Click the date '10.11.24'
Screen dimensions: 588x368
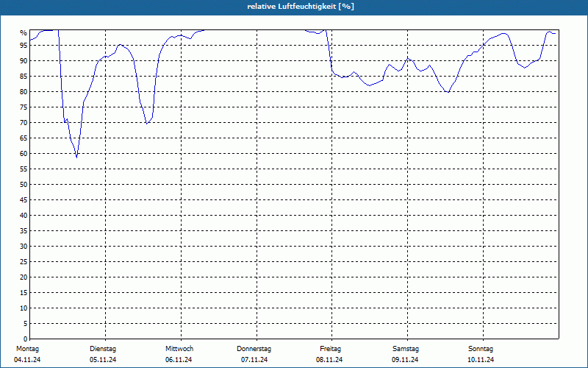481,360
